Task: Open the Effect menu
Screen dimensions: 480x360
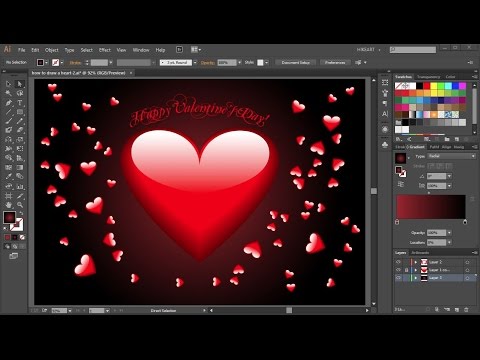Action: click(105, 50)
